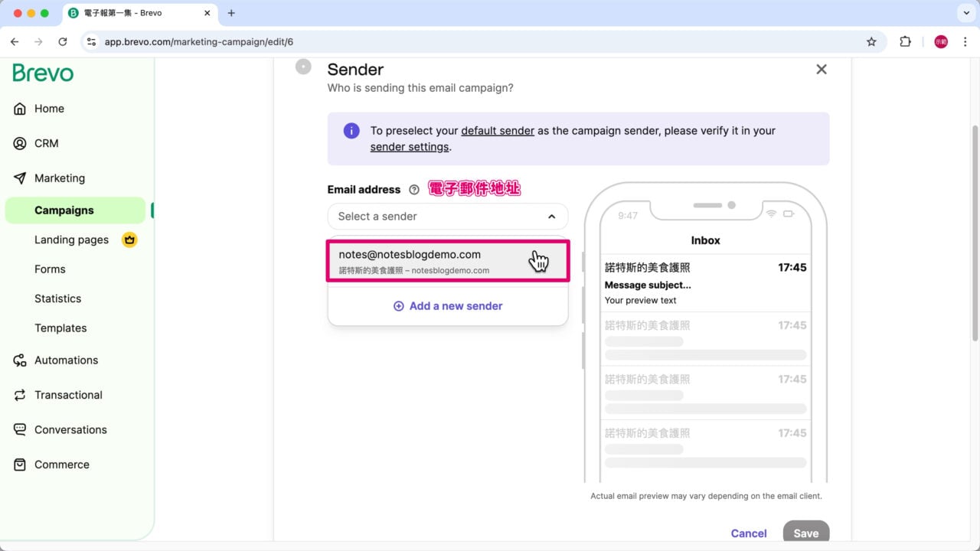
Task: Click Add a new sender
Action: click(x=448, y=306)
